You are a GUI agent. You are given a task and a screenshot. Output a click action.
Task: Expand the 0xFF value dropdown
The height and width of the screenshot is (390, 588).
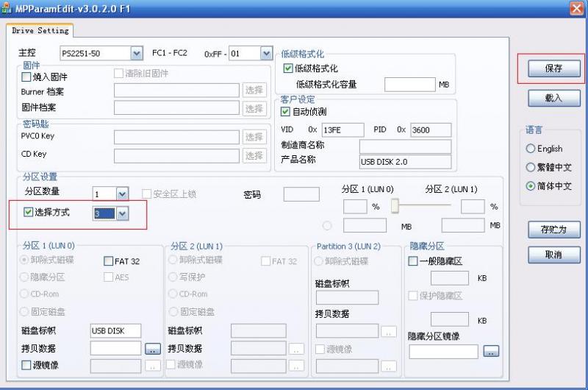coord(266,54)
